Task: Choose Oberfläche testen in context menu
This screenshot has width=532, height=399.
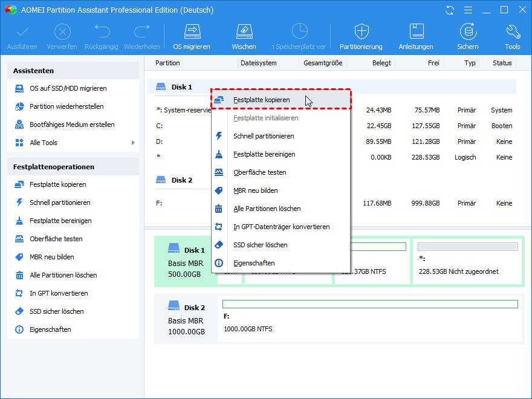Action: pyautogui.click(x=281, y=172)
